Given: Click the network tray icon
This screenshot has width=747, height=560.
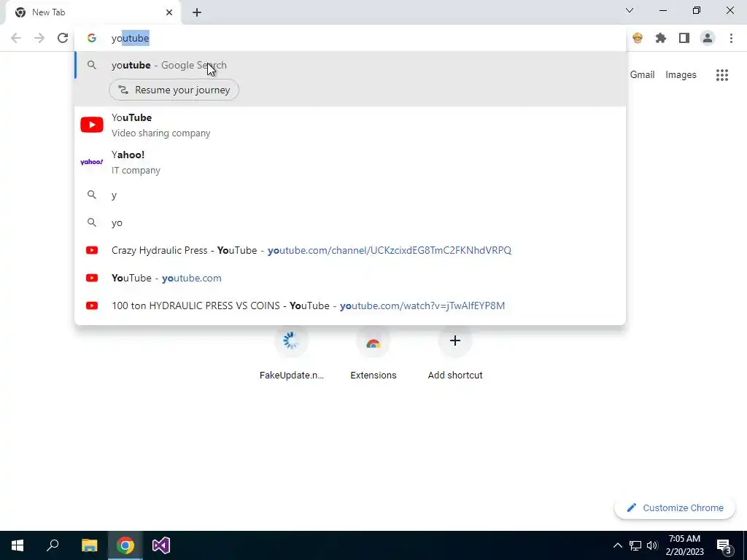Looking at the screenshot, I should (x=635, y=545).
